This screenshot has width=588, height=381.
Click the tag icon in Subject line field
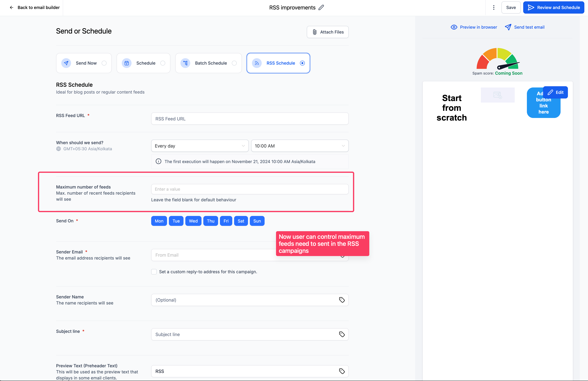342,334
